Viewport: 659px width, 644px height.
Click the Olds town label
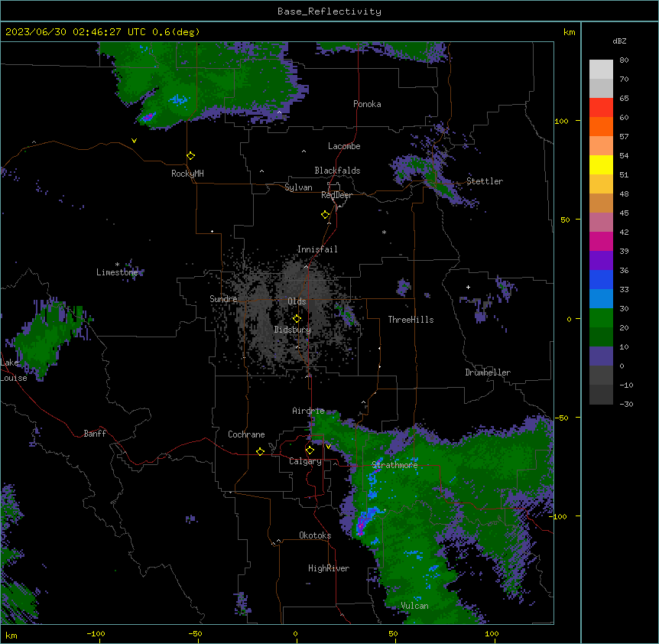point(297,301)
